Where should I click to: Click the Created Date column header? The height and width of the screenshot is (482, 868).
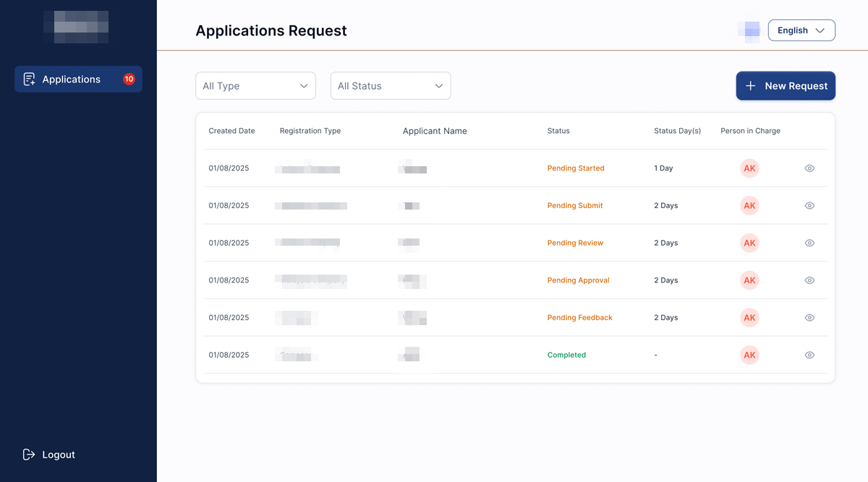231,131
